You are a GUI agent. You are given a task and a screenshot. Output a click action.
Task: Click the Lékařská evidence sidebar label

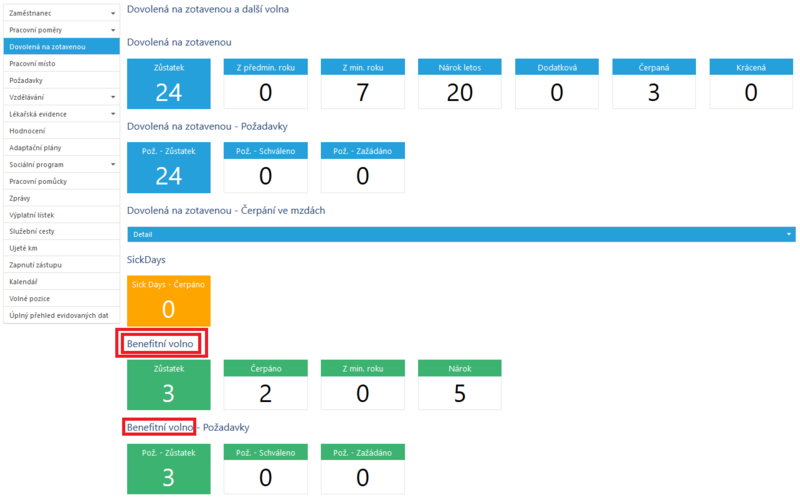38,114
